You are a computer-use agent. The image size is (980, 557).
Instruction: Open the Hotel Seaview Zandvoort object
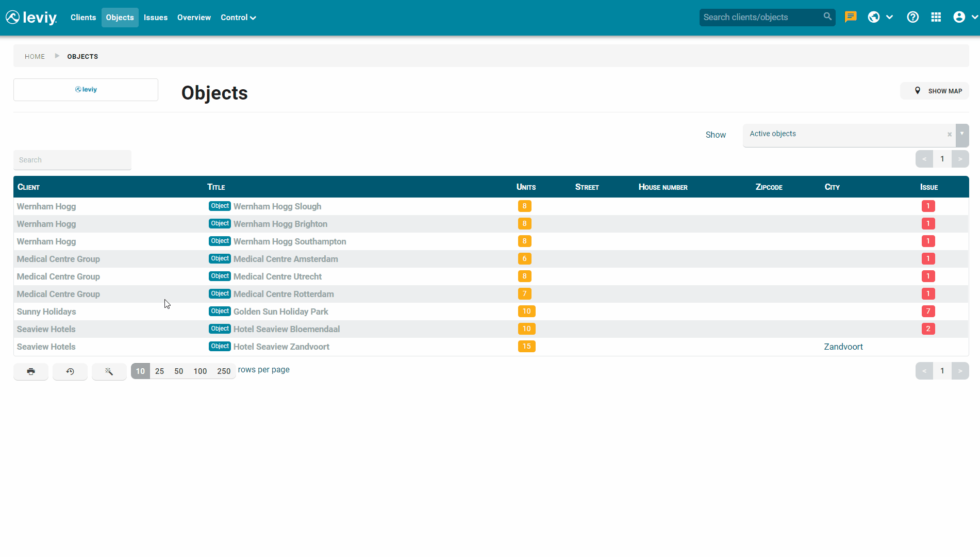click(281, 346)
